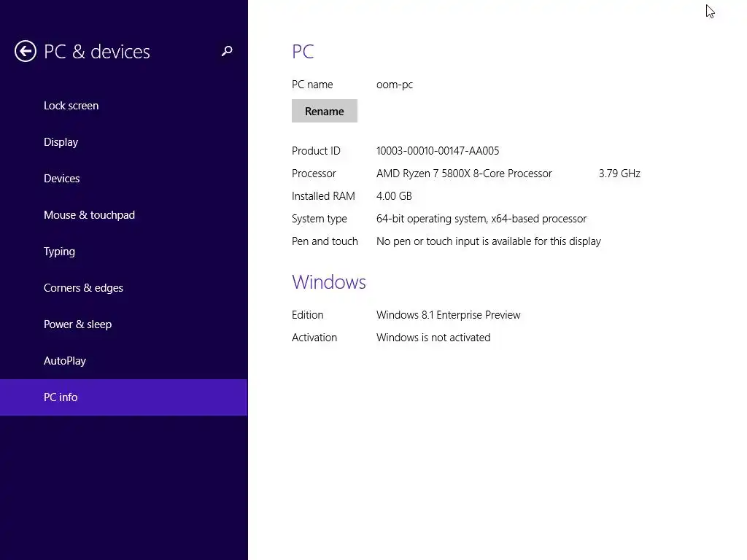Click the AMD Ryzen 7 5800X processor text
Image resolution: width=747 pixels, height=560 pixels.
point(464,174)
